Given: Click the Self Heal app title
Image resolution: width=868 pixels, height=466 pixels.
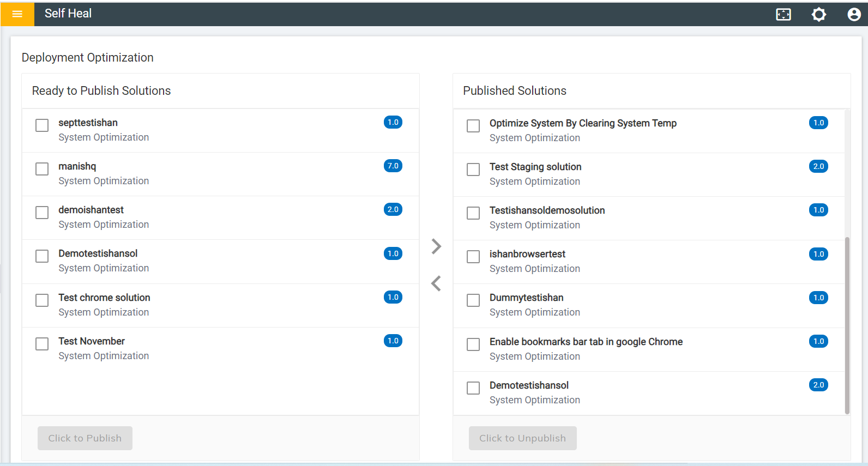Looking at the screenshot, I should point(68,14).
